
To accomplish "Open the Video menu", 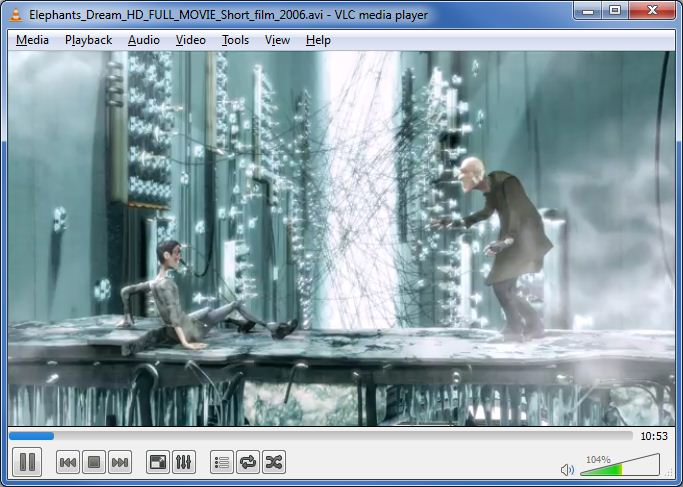I will click(190, 40).
